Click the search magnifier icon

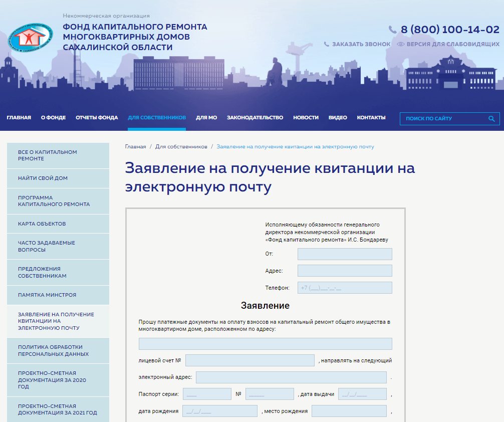(x=491, y=119)
